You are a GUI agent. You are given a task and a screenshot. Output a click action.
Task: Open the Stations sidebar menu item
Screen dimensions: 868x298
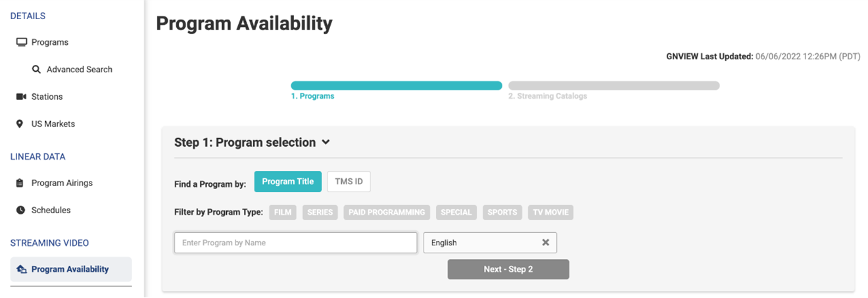click(x=47, y=97)
